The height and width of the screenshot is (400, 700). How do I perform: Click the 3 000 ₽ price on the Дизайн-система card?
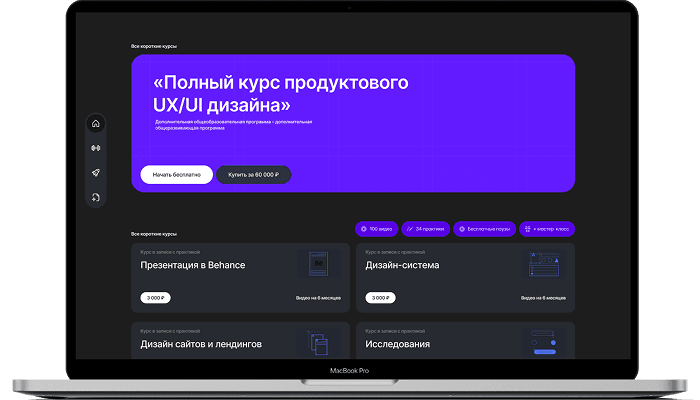click(380, 298)
